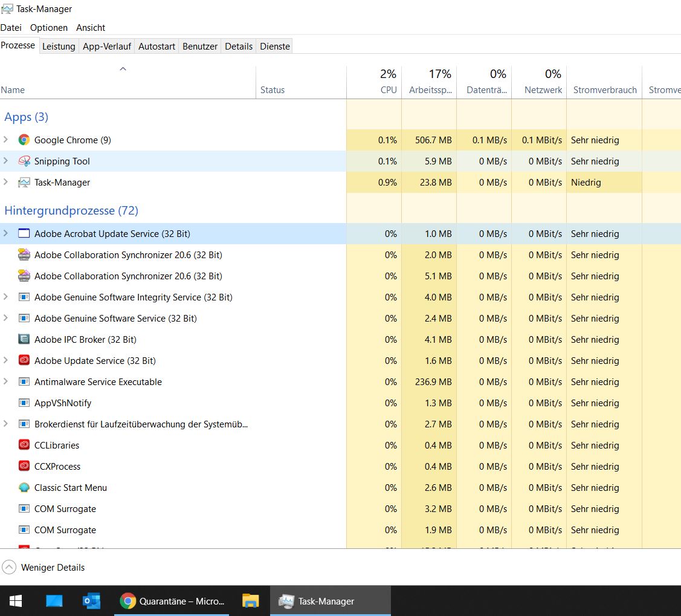Click the Quarantäne Chrome window in the taskbar

172,600
